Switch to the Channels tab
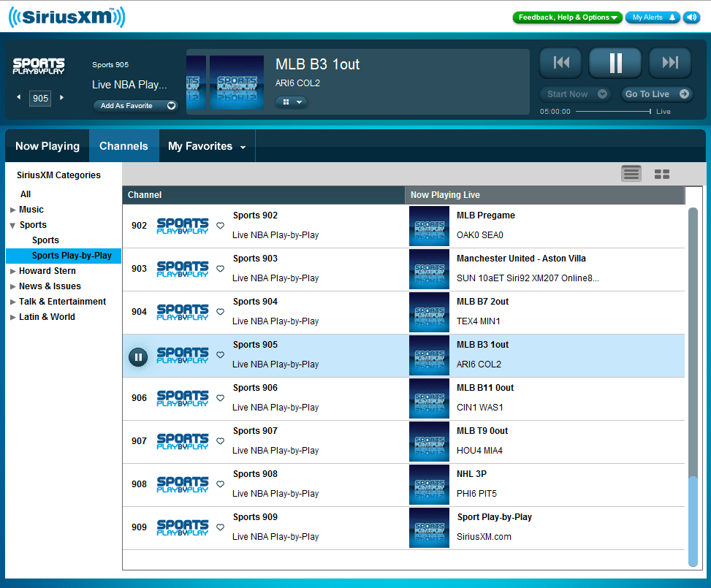711x588 pixels. pyautogui.click(x=123, y=146)
